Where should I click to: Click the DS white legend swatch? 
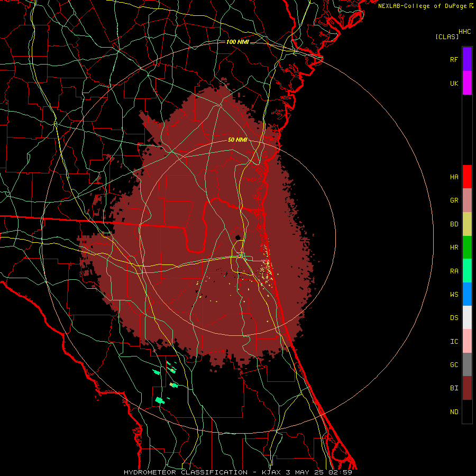(467, 317)
